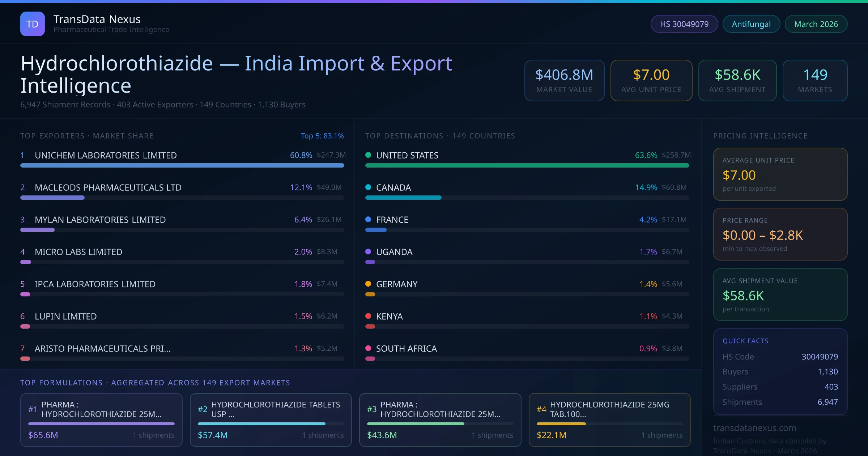Screen dimensions: 868x456
Task: Select the Antifungal category tag
Action: point(751,24)
